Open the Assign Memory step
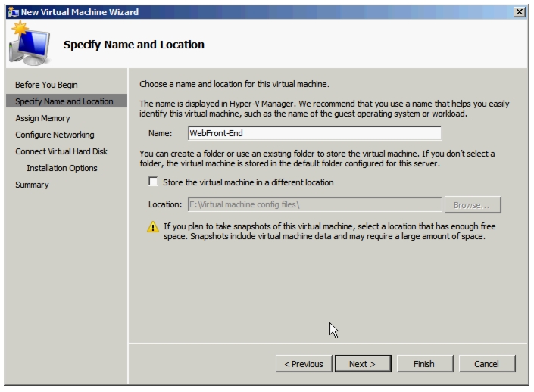 pos(42,118)
